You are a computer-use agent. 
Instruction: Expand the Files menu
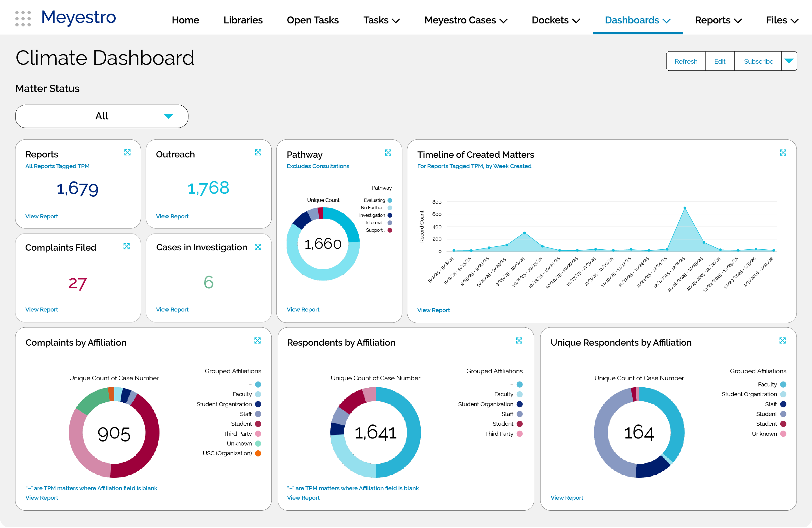[782, 20]
